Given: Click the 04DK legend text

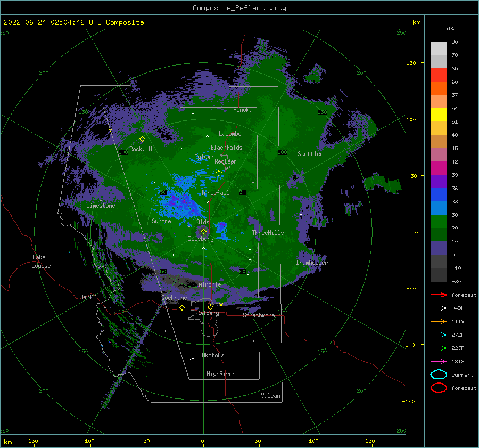Looking at the screenshot, I should pos(458,308).
